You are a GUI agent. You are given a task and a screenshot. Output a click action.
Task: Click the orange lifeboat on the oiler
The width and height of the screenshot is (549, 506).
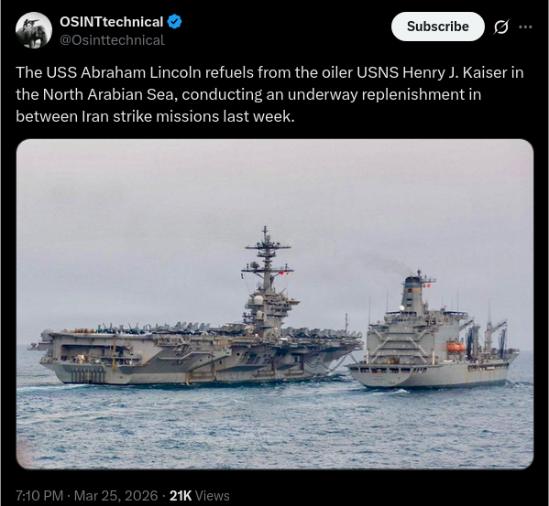[x=456, y=347]
